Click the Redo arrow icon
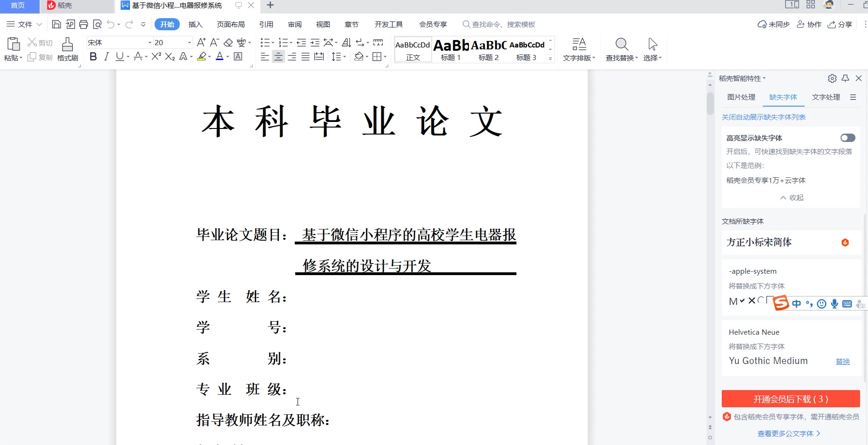 click(129, 24)
